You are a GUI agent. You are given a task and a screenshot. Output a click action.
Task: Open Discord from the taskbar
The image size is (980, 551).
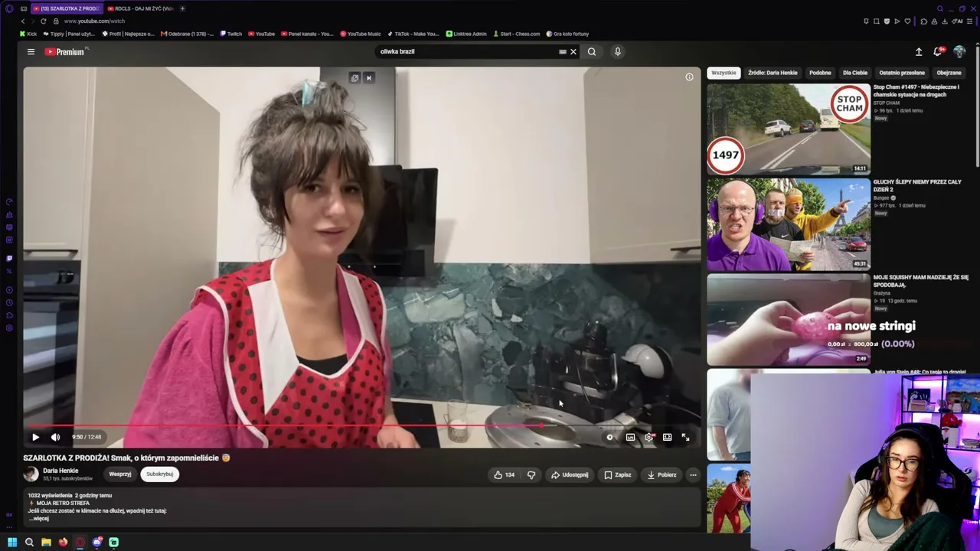(97, 543)
